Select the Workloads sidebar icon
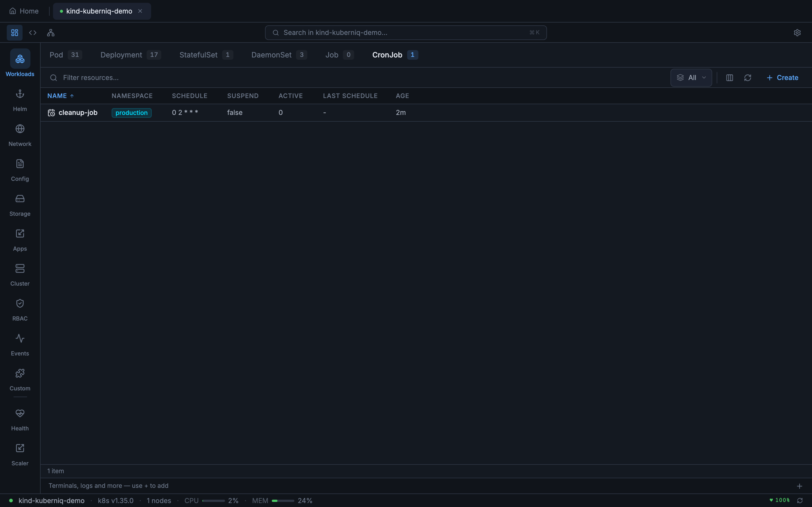This screenshot has width=812, height=507. point(20,64)
